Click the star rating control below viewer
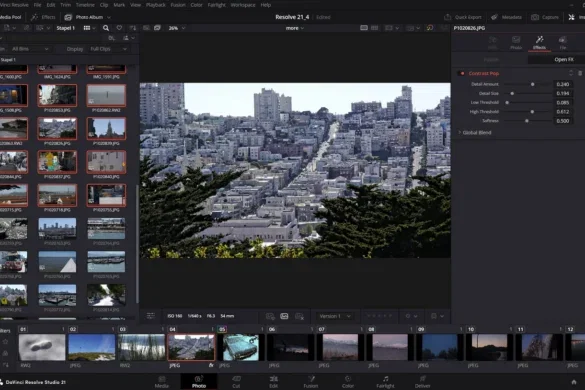 [x=379, y=316]
